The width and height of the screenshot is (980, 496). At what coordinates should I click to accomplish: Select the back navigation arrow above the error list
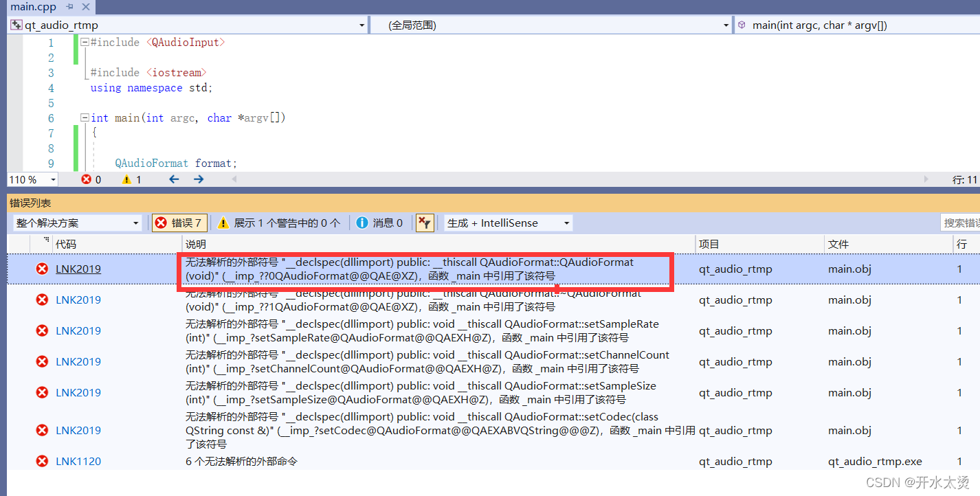(172, 179)
